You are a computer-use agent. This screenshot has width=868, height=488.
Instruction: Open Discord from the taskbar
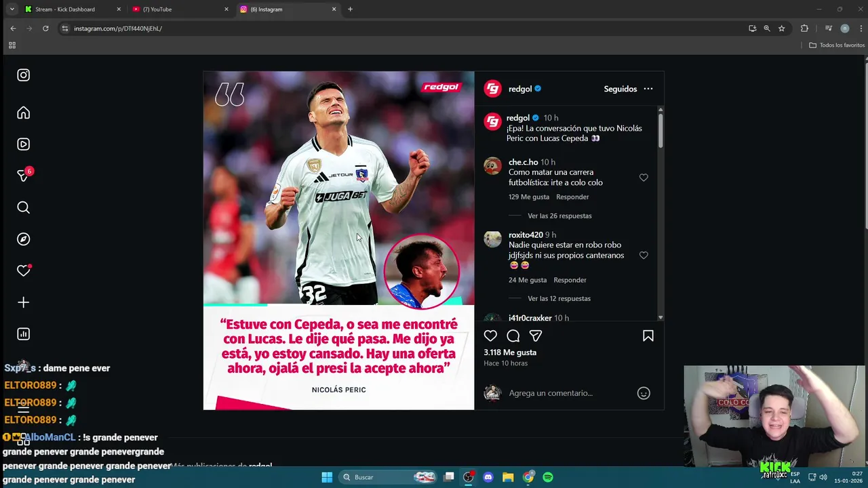point(488,477)
